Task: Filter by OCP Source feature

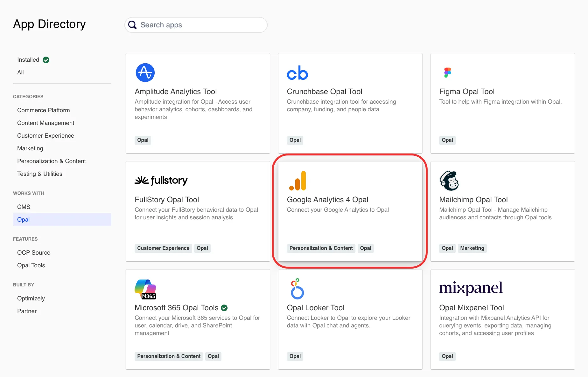Action: point(34,253)
